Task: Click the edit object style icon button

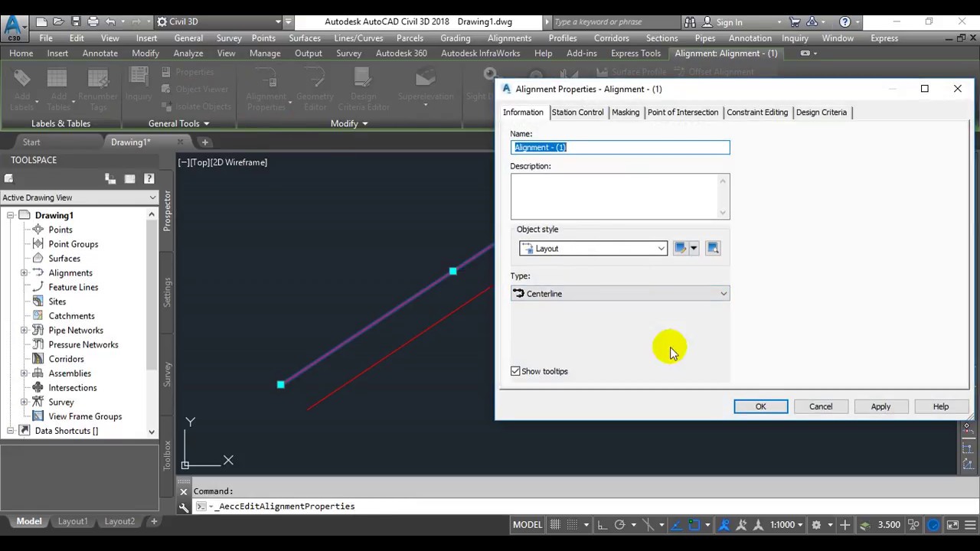Action: click(680, 248)
